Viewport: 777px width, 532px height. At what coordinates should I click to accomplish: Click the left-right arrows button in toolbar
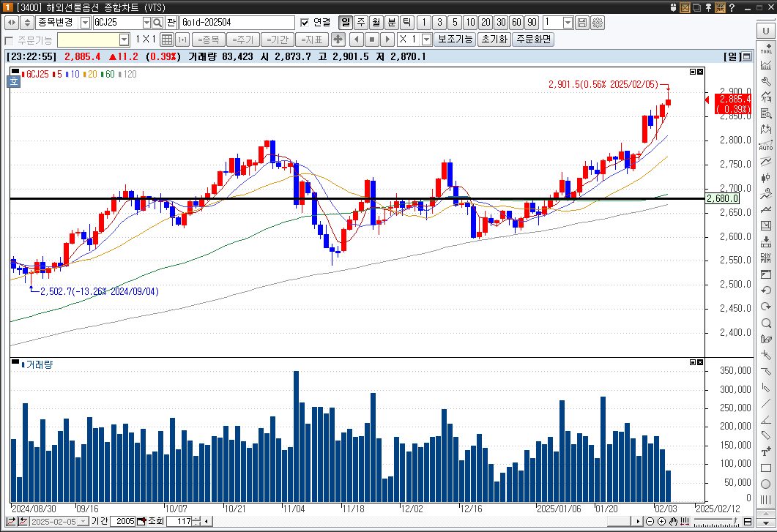(12, 22)
